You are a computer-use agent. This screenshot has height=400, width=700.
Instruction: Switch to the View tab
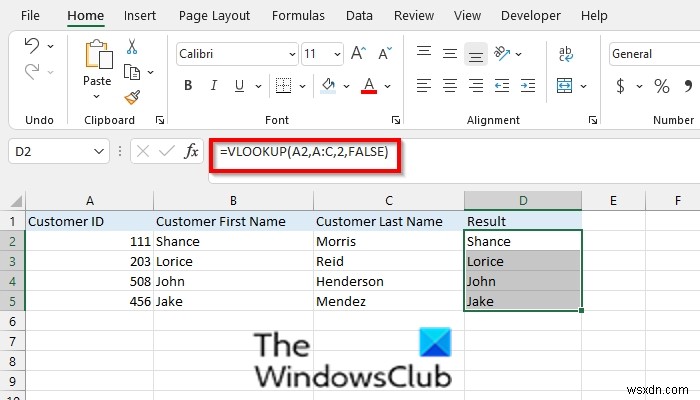click(467, 16)
